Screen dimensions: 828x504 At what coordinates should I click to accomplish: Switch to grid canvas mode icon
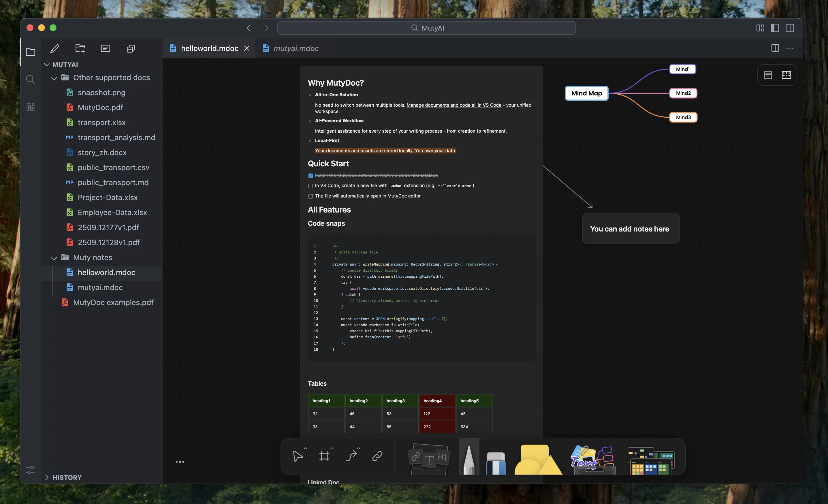pos(786,75)
